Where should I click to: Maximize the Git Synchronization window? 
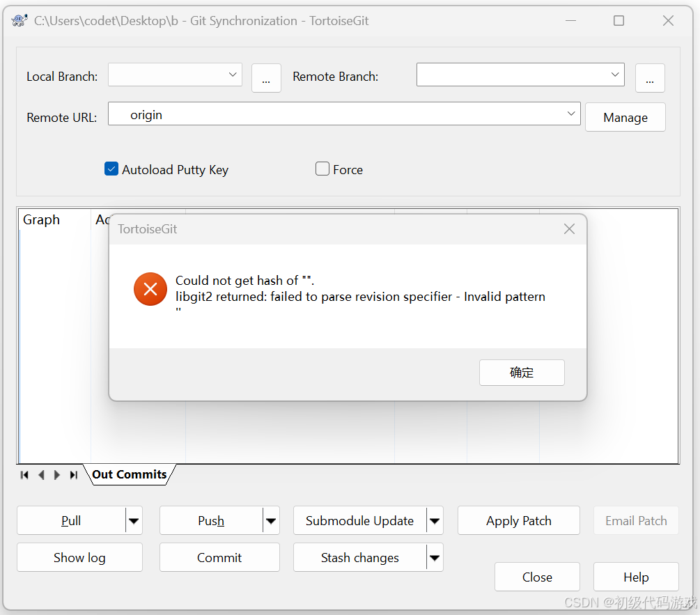coord(619,20)
